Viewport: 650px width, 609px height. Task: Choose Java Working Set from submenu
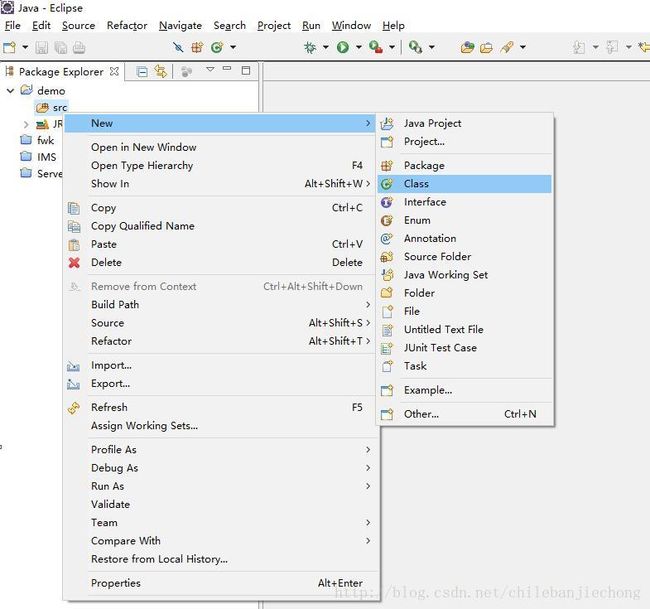click(x=464, y=275)
